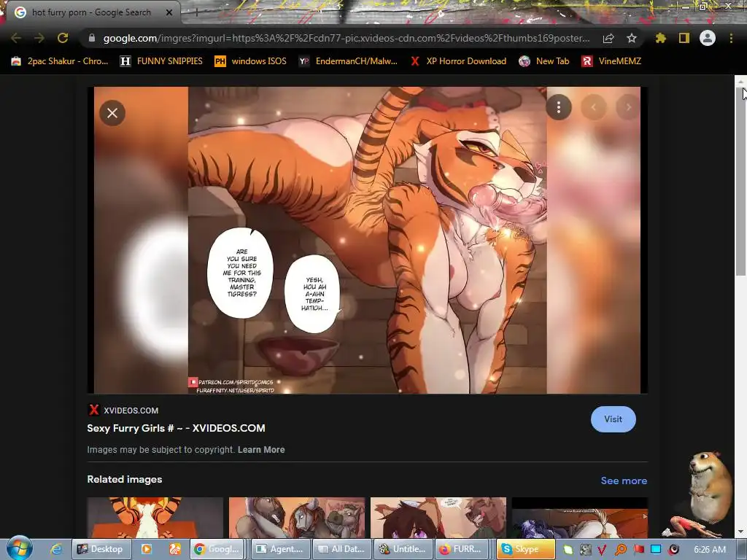Switch to the Untitle... Paint taskbar window
The width and height of the screenshot is (747, 560).
click(403, 549)
